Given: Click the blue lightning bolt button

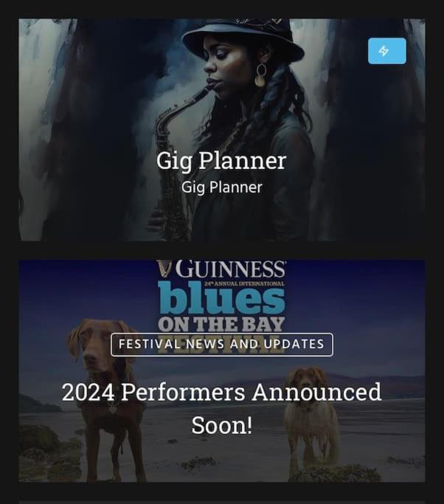Looking at the screenshot, I should tap(386, 51).
